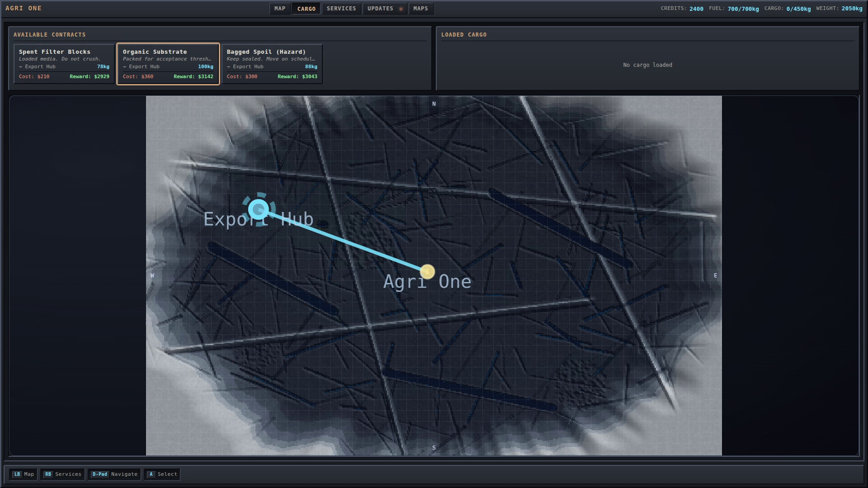
Task: Select the Spent Filter Blocks contract
Action: 64,63
